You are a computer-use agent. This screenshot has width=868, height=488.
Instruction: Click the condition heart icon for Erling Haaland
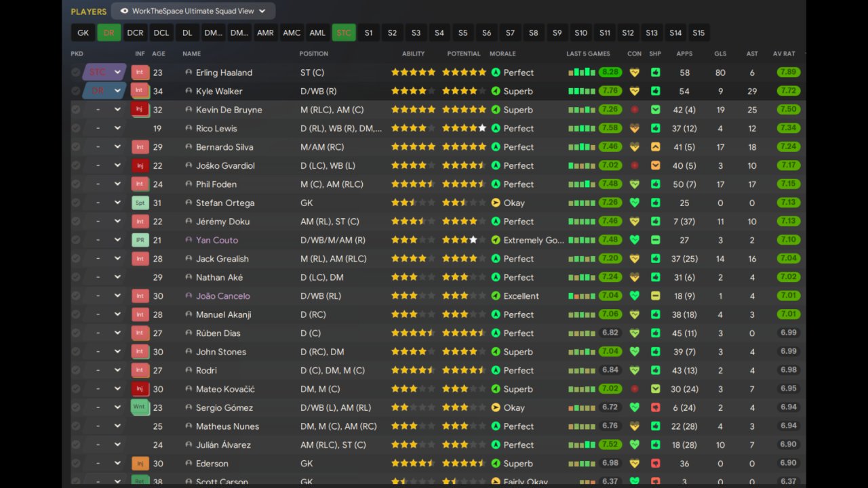[x=635, y=73]
